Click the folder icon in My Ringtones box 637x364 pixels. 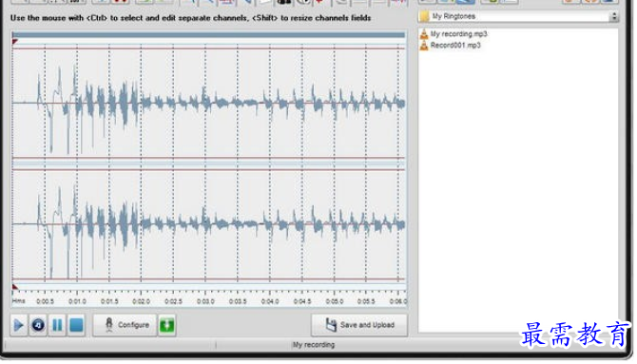(x=425, y=16)
